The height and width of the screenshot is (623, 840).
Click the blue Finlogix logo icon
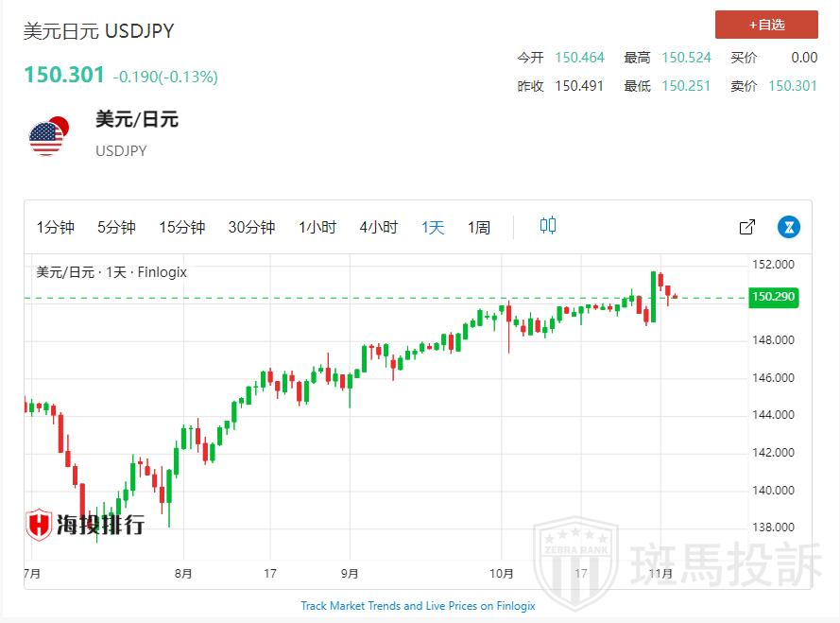coord(789,227)
